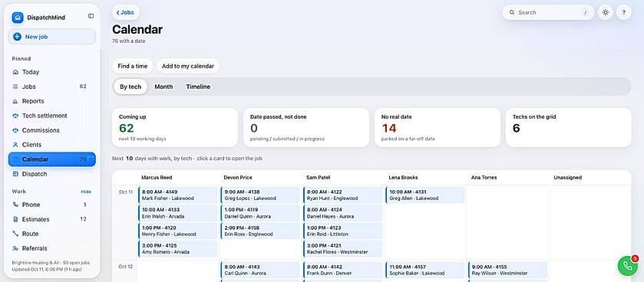Open job 4120 Henry Fisher
Screen dimensions: 644x282
(x=178, y=231)
